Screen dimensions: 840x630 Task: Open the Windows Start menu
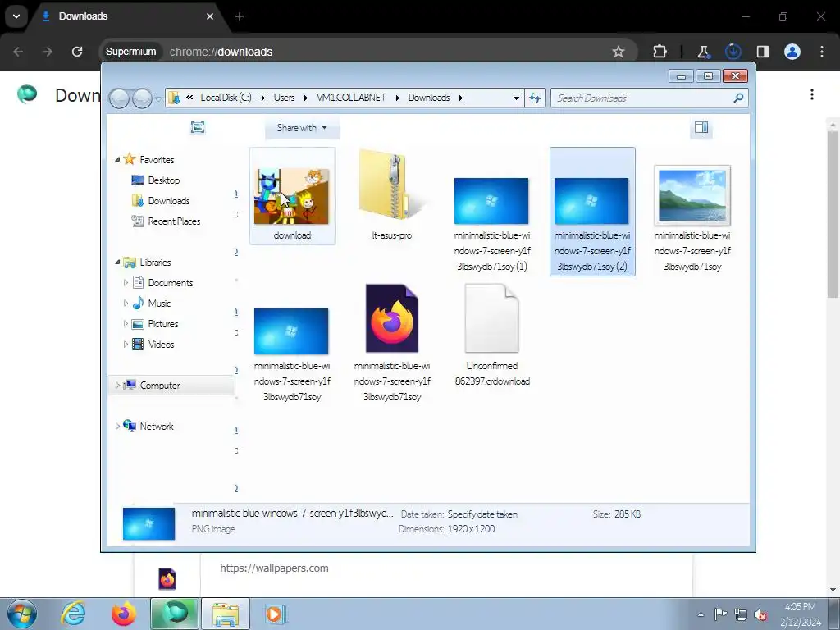(x=21, y=614)
